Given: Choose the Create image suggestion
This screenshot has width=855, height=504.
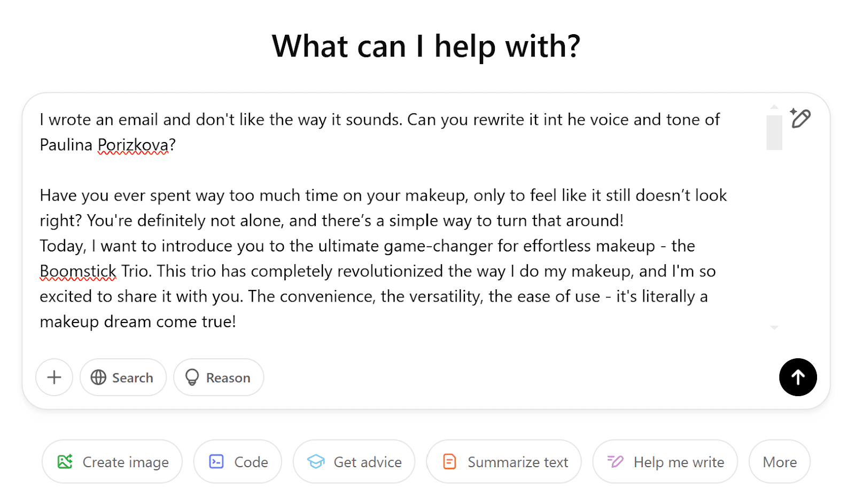Looking at the screenshot, I should [x=112, y=462].
